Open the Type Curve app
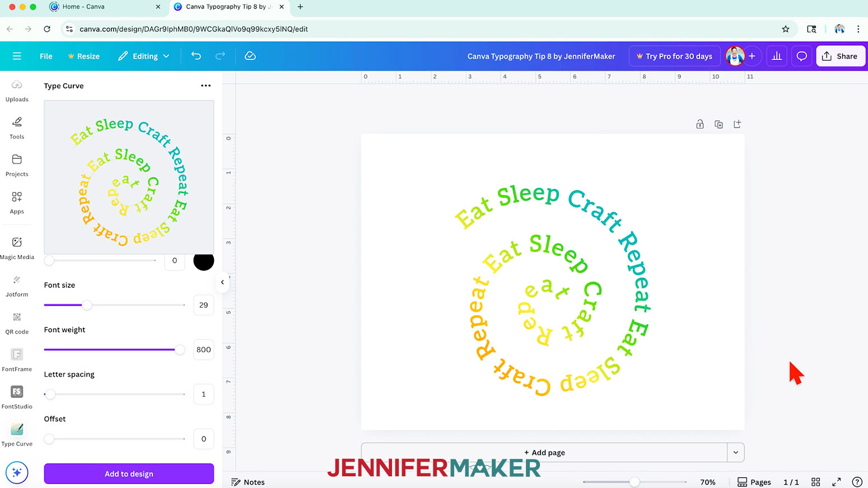The height and width of the screenshot is (488, 868). [17, 435]
